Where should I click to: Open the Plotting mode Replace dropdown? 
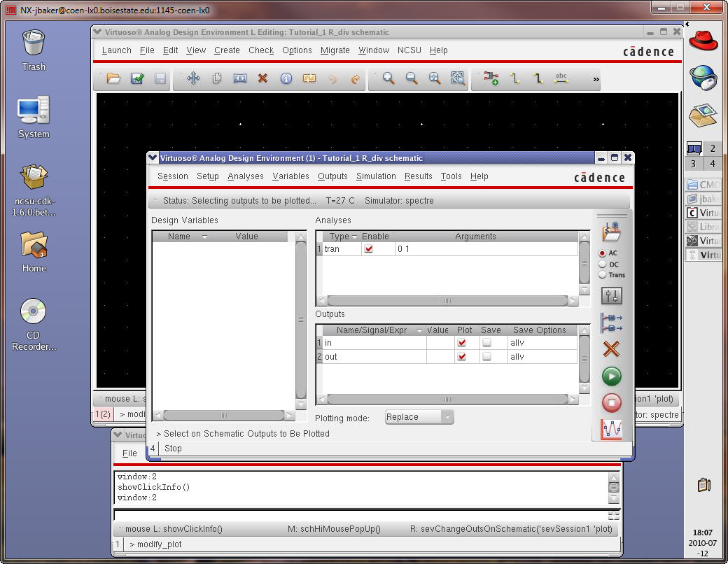click(x=419, y=417)
